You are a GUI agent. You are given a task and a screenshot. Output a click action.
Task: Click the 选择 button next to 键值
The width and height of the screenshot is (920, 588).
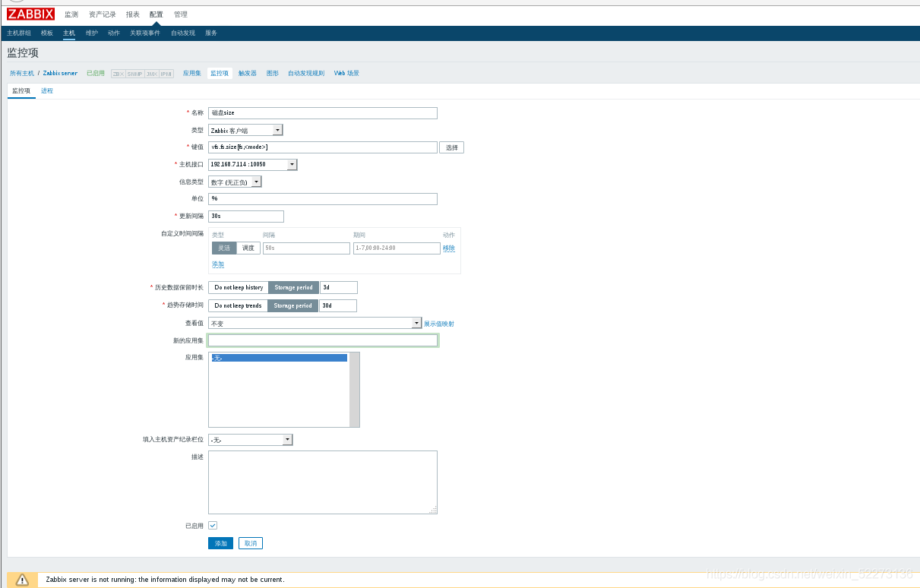tap(451, 147)
